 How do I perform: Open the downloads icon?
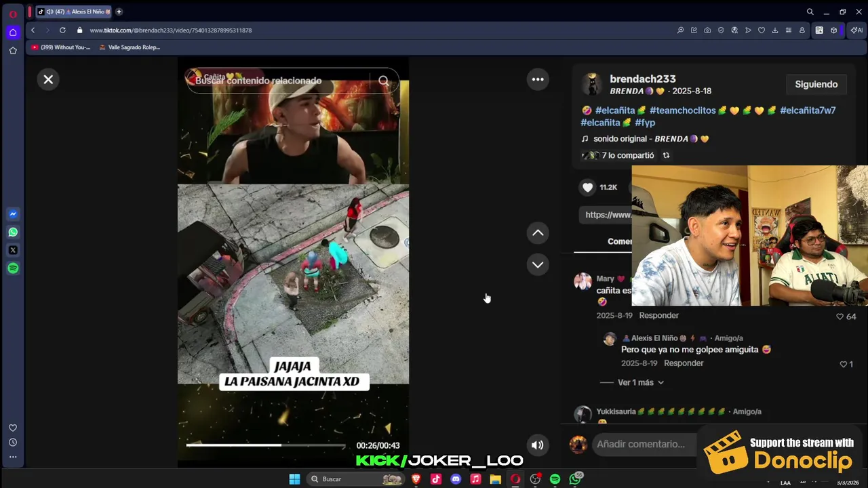point(775,30)
